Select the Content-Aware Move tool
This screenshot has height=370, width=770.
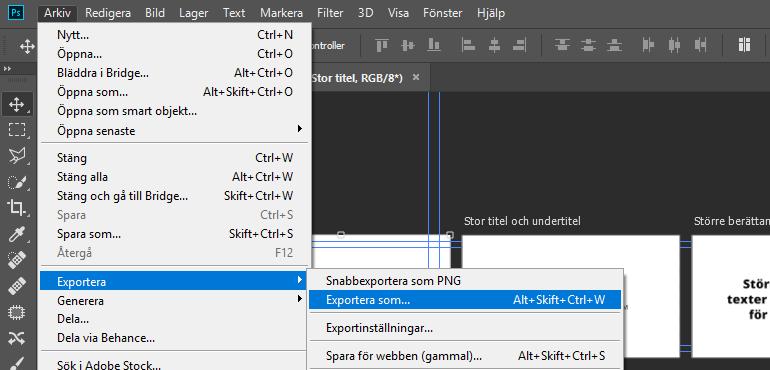click(17, 339)
